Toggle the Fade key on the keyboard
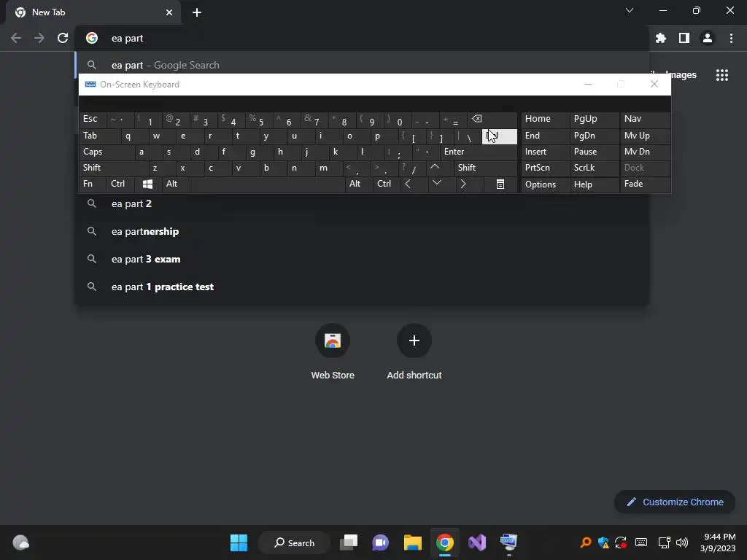This screenshot has height=560, width=747. [x=645, y=184]
